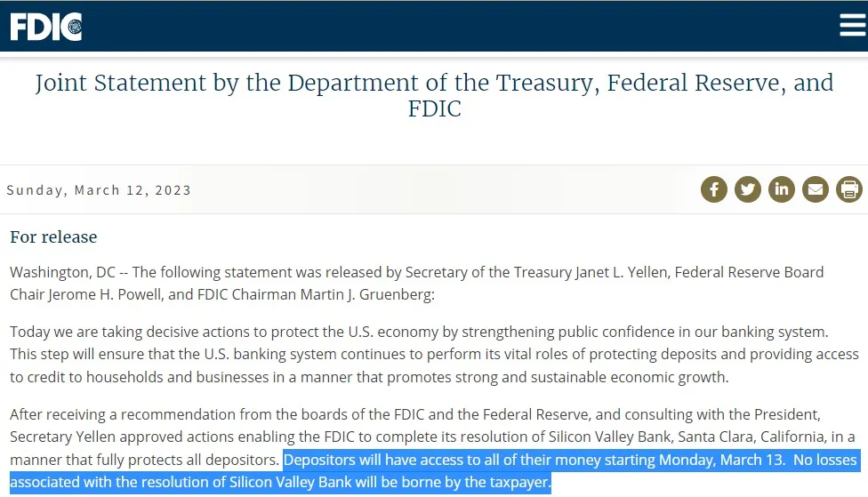
Task: Click the name "Jerome H. Powell"
Action: [x=93, y=294]
